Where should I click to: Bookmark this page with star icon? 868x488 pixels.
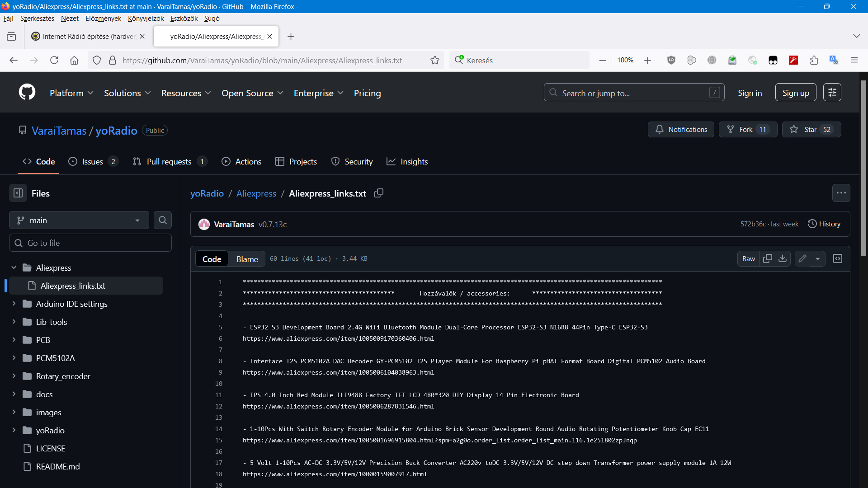click(435, 60)
